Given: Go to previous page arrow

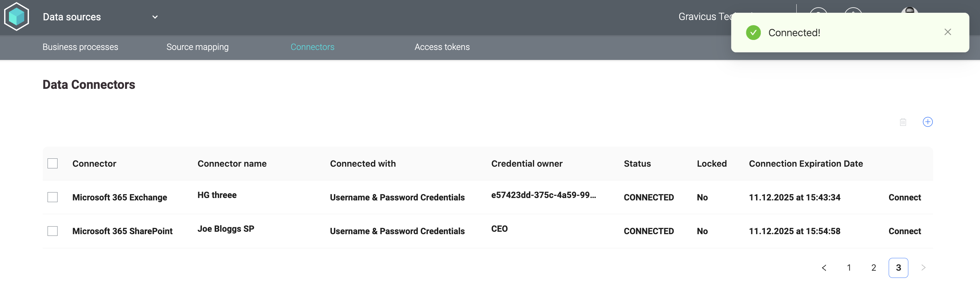Looking at the screenshot, I should pyautogui.click(x=824, y=268).
